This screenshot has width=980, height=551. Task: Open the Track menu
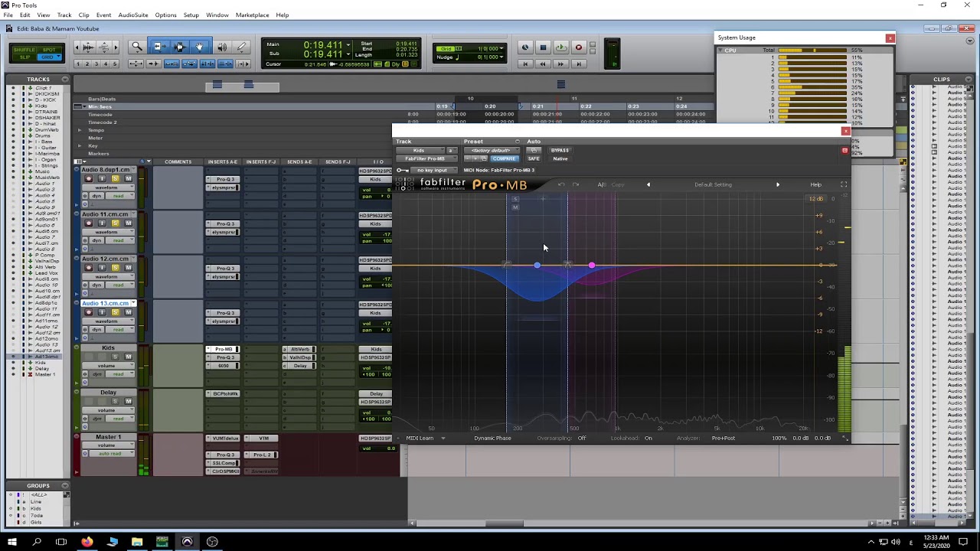pyautogui.click(x=64, y=15)
